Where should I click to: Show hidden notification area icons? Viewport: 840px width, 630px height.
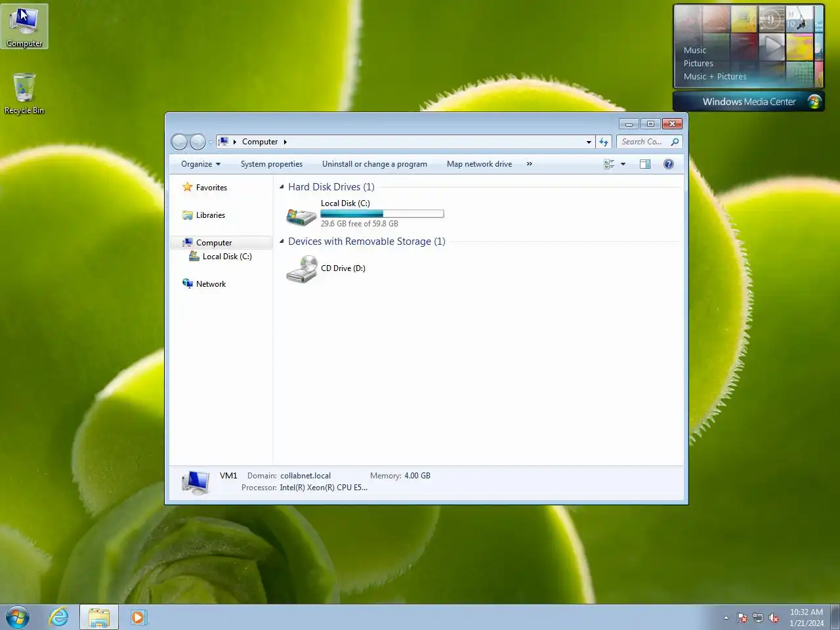coord(726,618)
